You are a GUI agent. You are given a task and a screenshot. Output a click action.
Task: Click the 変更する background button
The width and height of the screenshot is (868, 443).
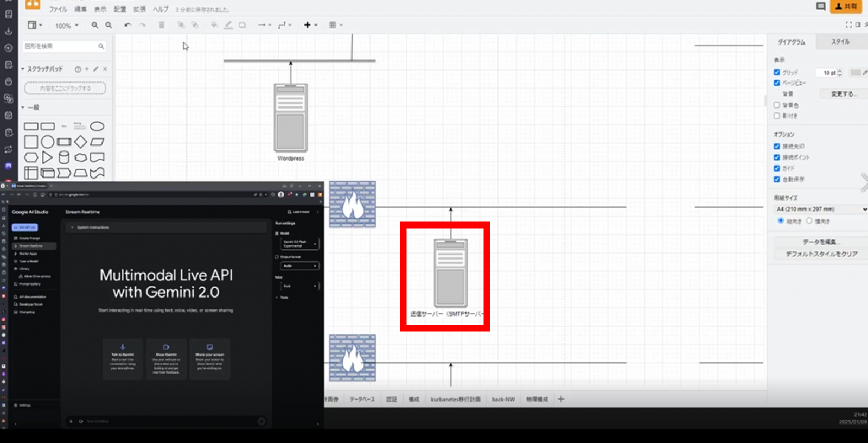pos(844,94)
